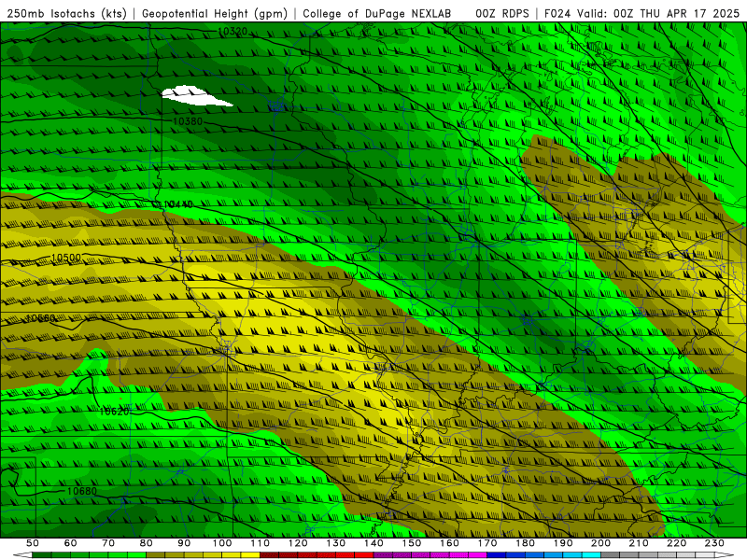Click the 170 label on the colorbar
Screen dimensions: 747x560
point(487,543)
